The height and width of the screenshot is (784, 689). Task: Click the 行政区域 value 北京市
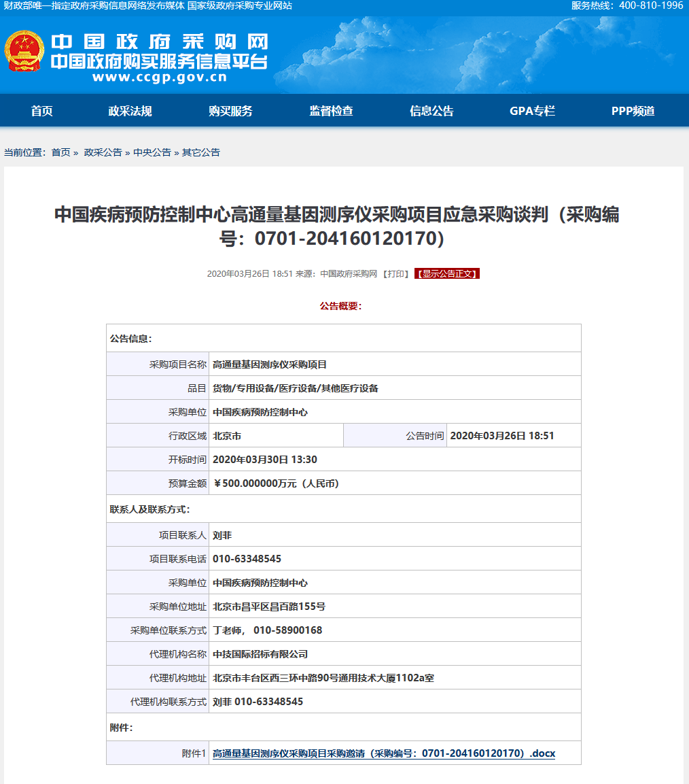coord(227,436)
